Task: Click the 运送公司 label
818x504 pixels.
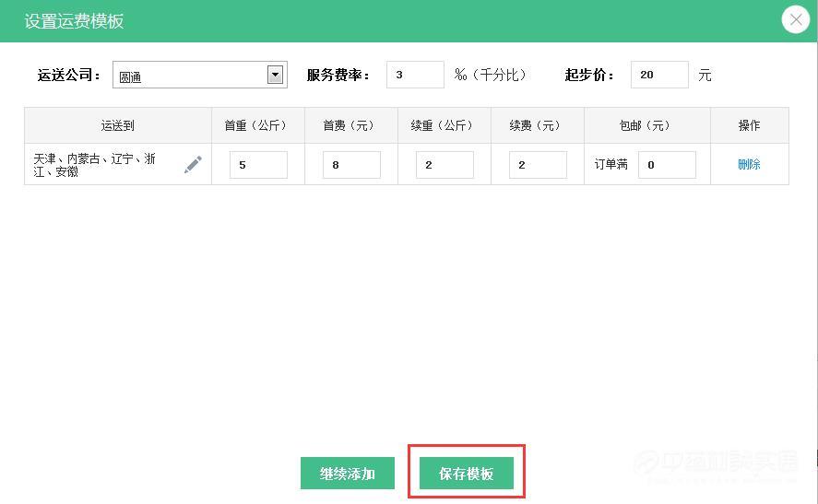Action: (x=68, y=75)
